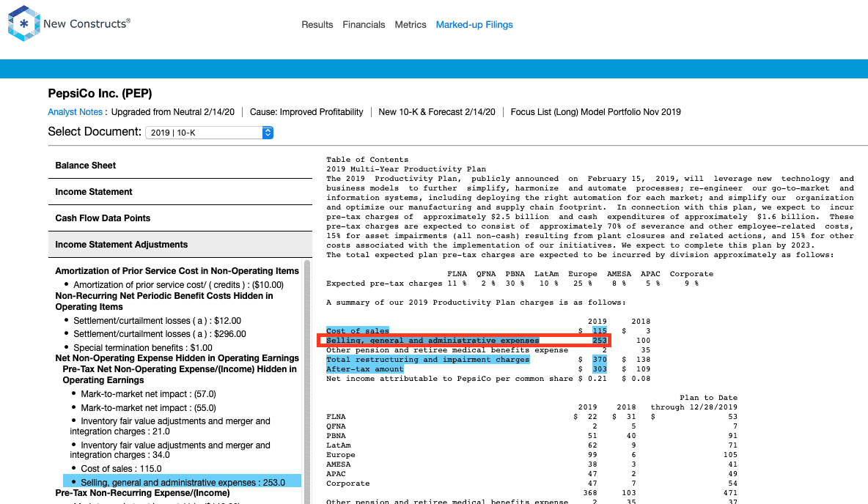This screenshot has height=504, width=868.
Task: Click the 'Pre-Tax Non-Recurring Expense/(Income)' heading
Action: coord(142,493)
